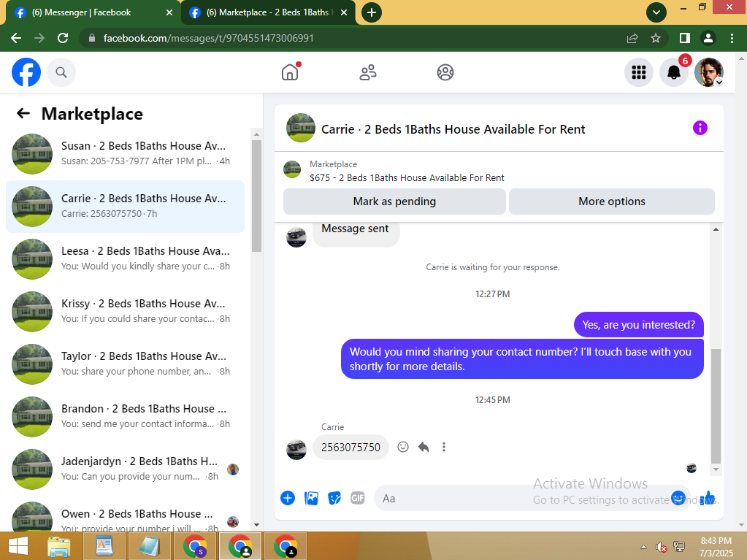Open the emoji picker in message box

(x=678, y=498)
